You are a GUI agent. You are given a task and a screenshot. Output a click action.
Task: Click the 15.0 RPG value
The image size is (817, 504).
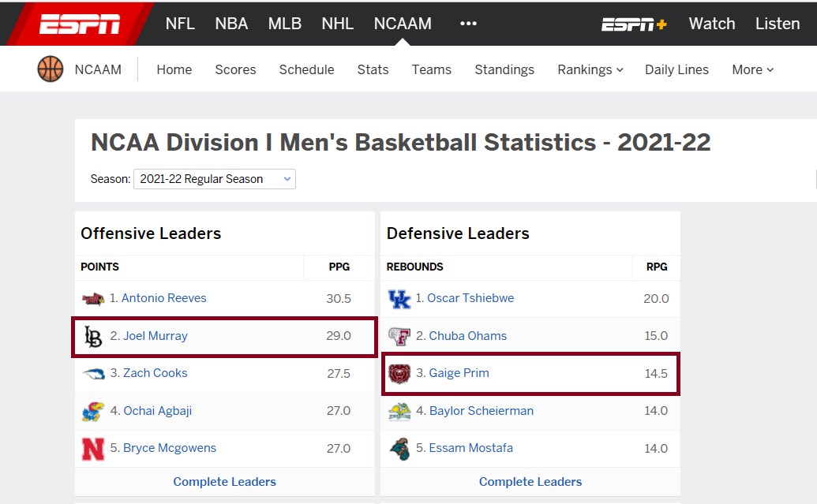[656, 336]
